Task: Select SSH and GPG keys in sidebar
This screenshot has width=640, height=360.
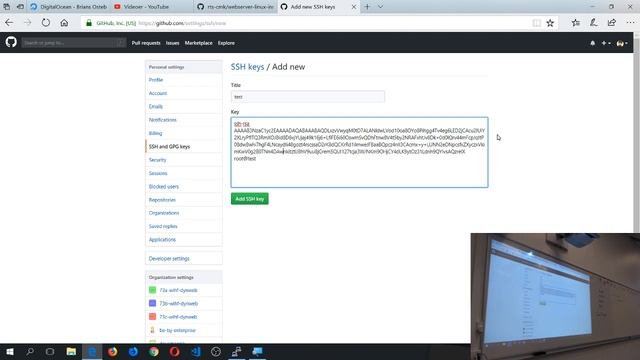Action: click(x=169, y=147)
